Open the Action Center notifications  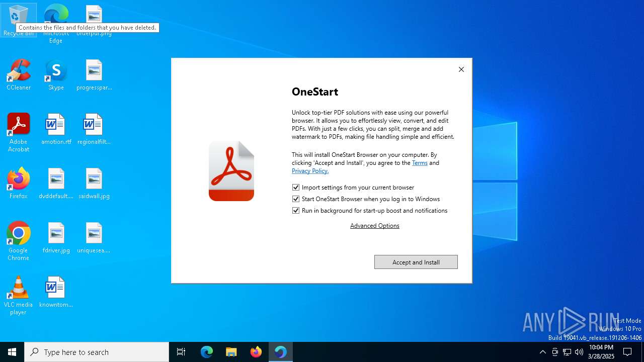click(627, 352)
